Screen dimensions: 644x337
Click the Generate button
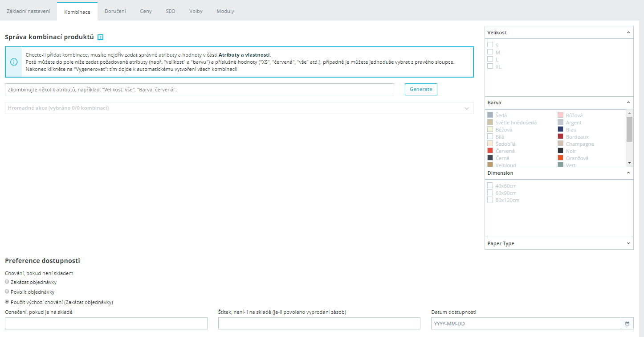tap(421, 89)
